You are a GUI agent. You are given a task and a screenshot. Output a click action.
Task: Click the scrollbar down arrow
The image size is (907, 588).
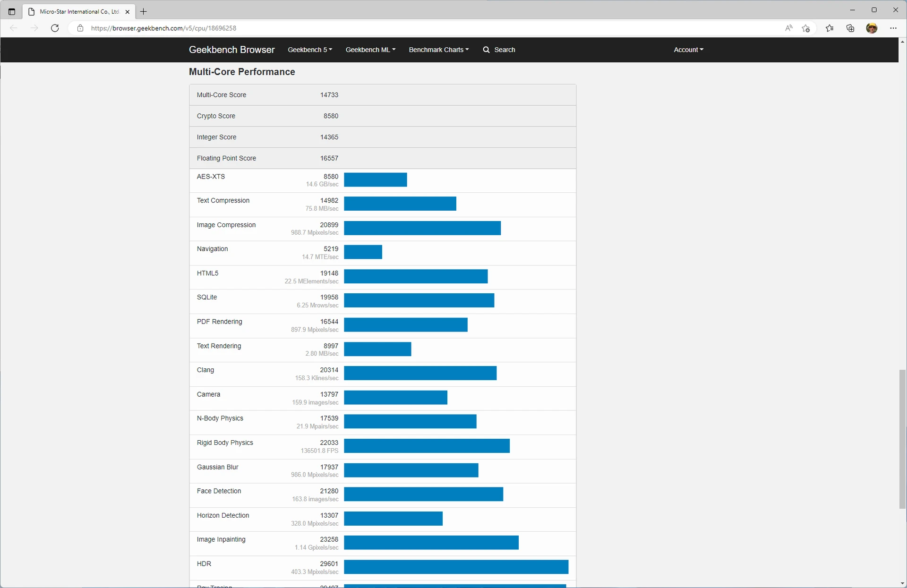(x=902, y=584)
